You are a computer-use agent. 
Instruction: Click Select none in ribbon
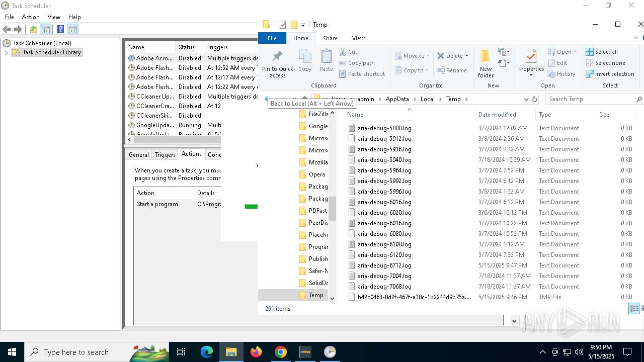(605, 63)
